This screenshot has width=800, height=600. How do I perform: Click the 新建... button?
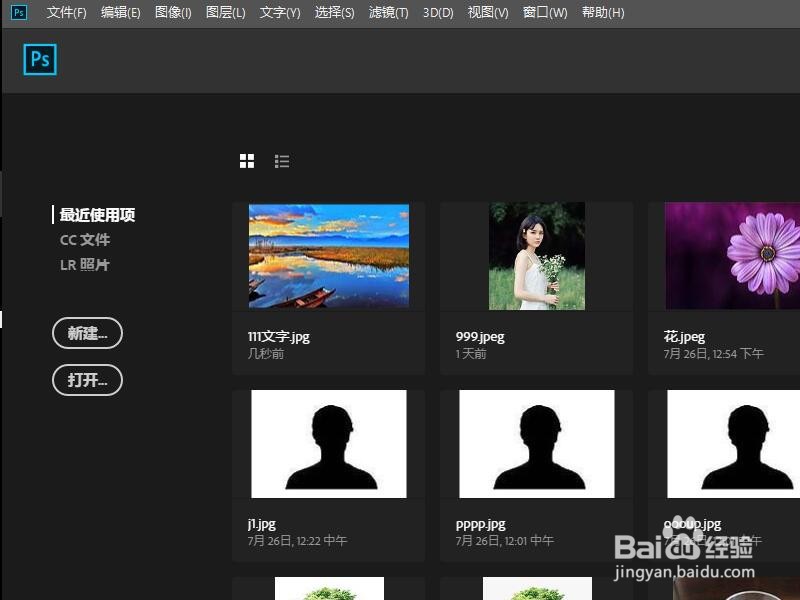click(x=87, y=333)
